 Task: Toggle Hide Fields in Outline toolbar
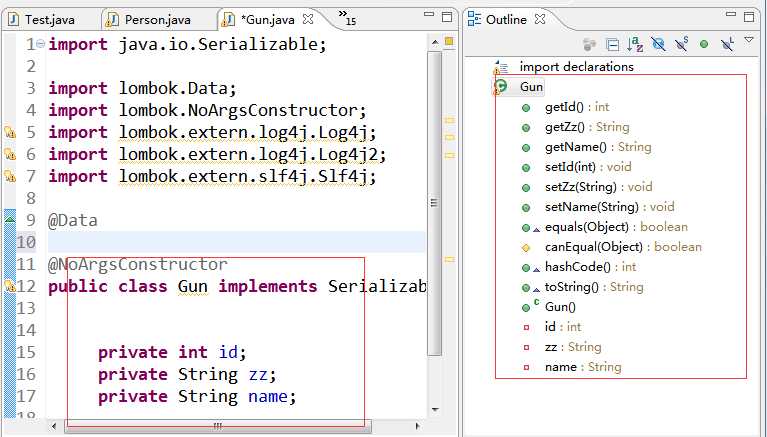[x=658, y=45]
